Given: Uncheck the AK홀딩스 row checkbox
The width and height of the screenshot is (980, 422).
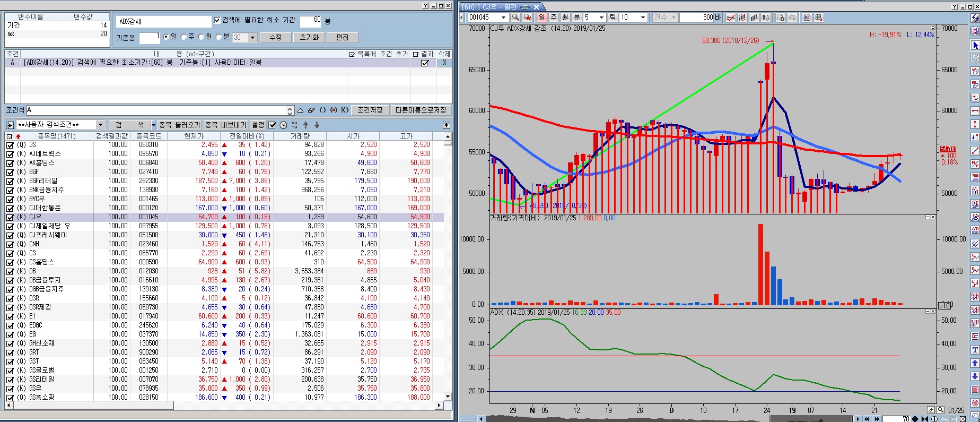Looking at the screenshot, I should [10, 163].
